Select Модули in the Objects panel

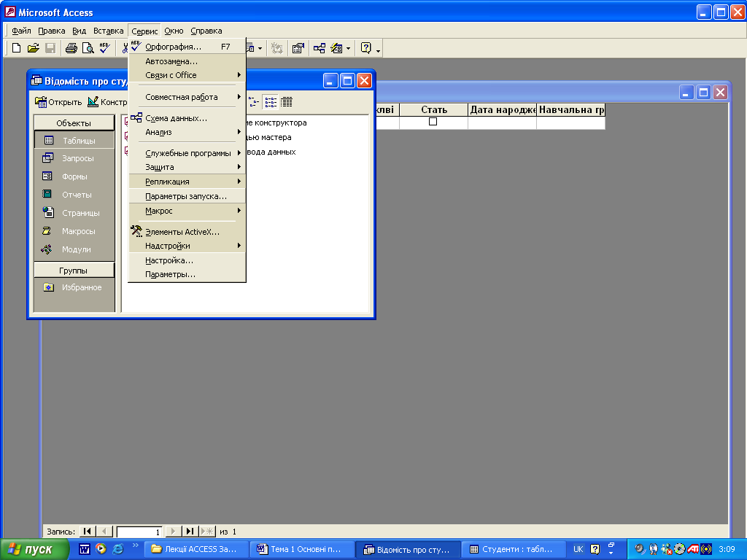coord(74,249)
